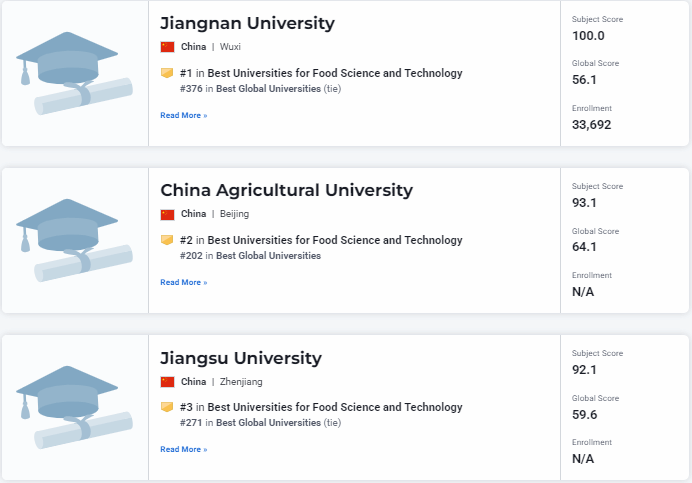Click Jiangnan's Subject Score 100.0 value
This screenshot has height=483, width=692.
point(588,36)
